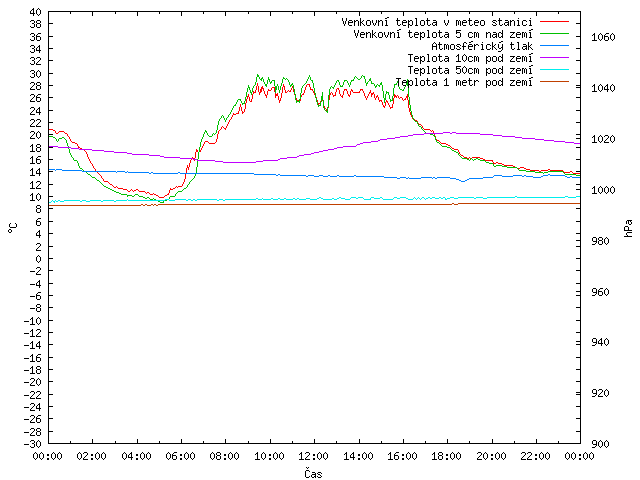Screen dimensions: 640x480
Task: Click pressure tick '920'
Action: [600, 393]
